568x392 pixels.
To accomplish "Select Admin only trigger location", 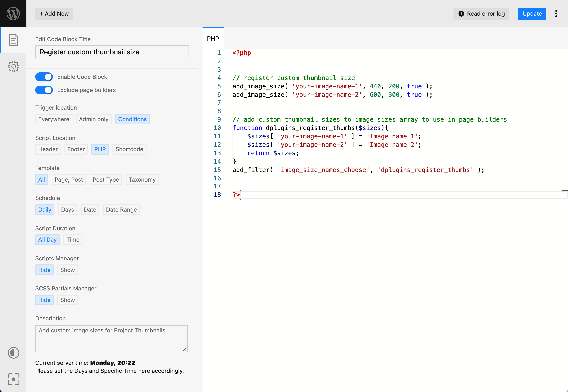I will point(94,119).
